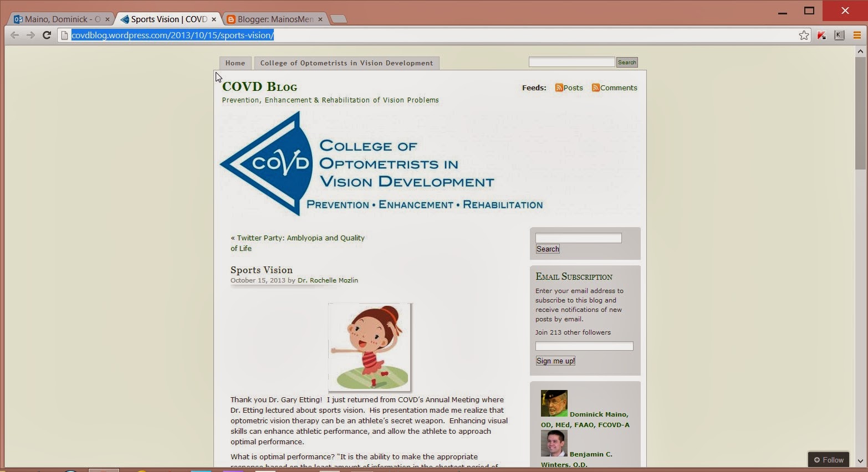Click the email address subscription field

[x=584, y=346]
